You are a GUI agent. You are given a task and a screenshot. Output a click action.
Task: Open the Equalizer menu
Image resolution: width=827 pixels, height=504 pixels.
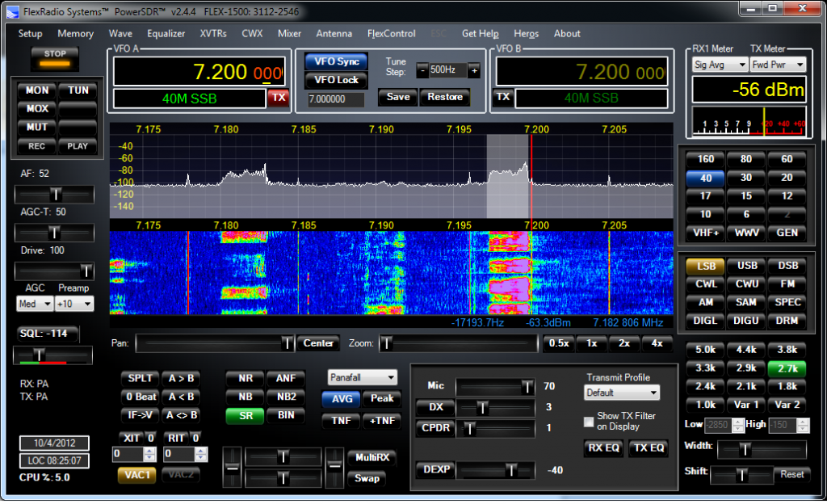(166, 34)
